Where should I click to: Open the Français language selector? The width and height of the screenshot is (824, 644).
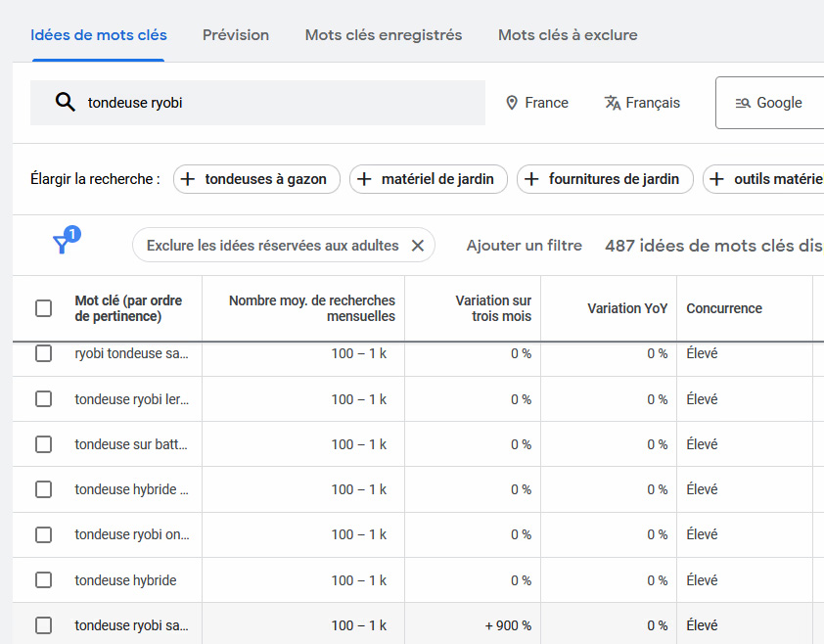pyautogui.click(x=642, y=102)
